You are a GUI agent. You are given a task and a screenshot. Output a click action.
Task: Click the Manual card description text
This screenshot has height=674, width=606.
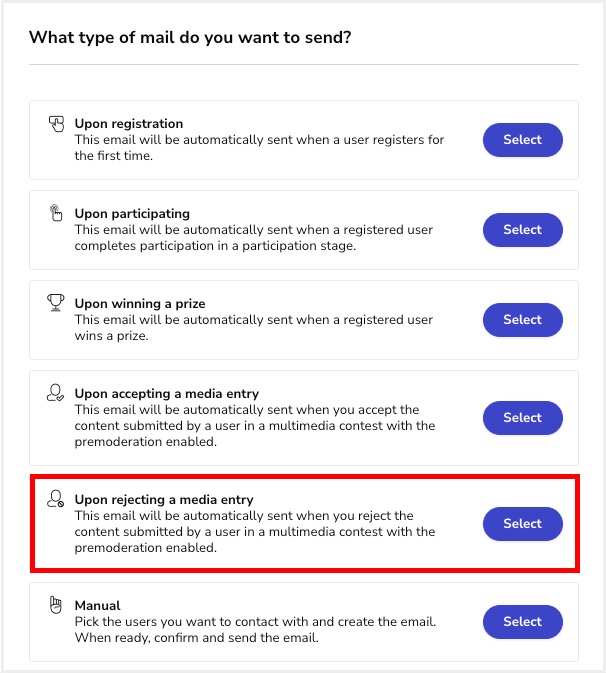(255, 630)
